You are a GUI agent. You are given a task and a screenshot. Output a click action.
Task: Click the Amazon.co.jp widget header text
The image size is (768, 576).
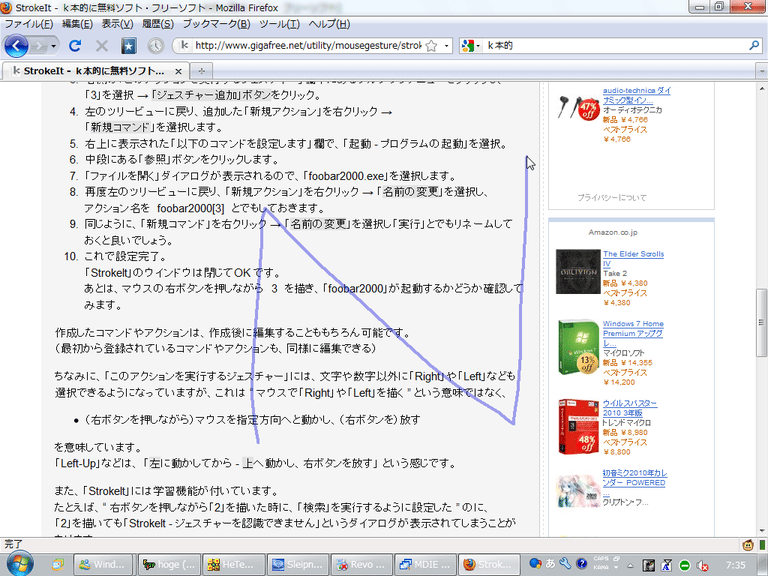pyautogui.click(x=613, y=232)
